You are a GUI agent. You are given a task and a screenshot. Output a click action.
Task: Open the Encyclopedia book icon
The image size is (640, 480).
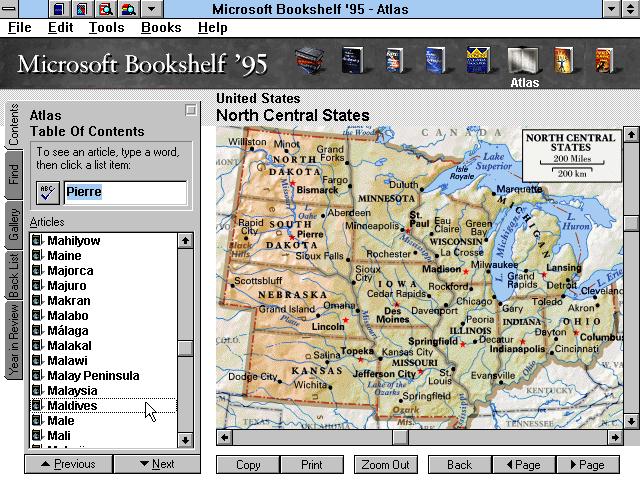[x=478, y=60]
